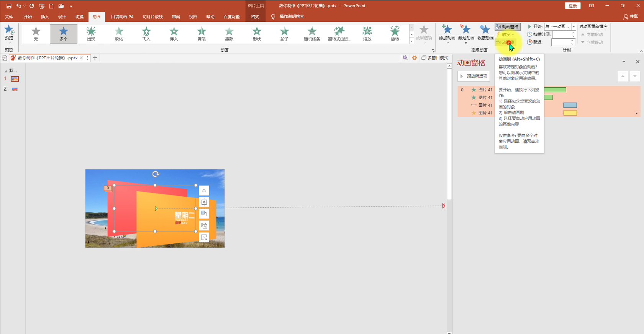Move animation up in pane with arrow

(623, 76)
